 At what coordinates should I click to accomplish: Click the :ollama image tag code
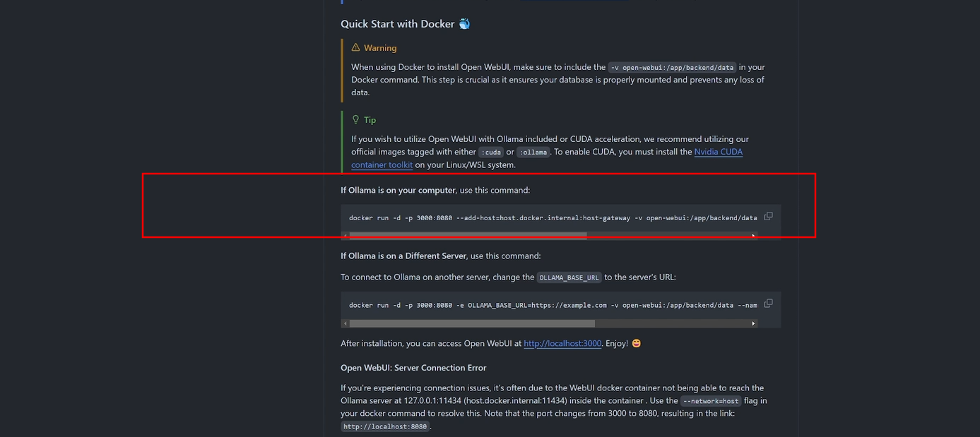(533, 152)
